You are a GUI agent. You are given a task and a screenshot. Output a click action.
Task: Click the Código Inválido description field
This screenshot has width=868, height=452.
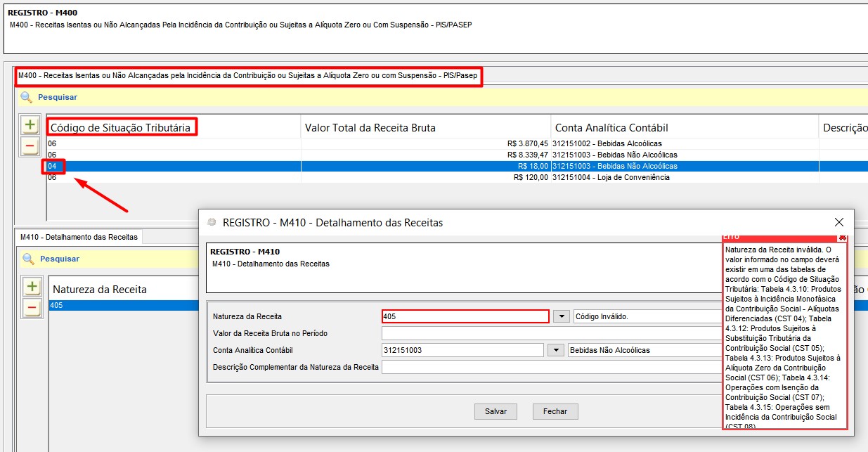[648, 316]
